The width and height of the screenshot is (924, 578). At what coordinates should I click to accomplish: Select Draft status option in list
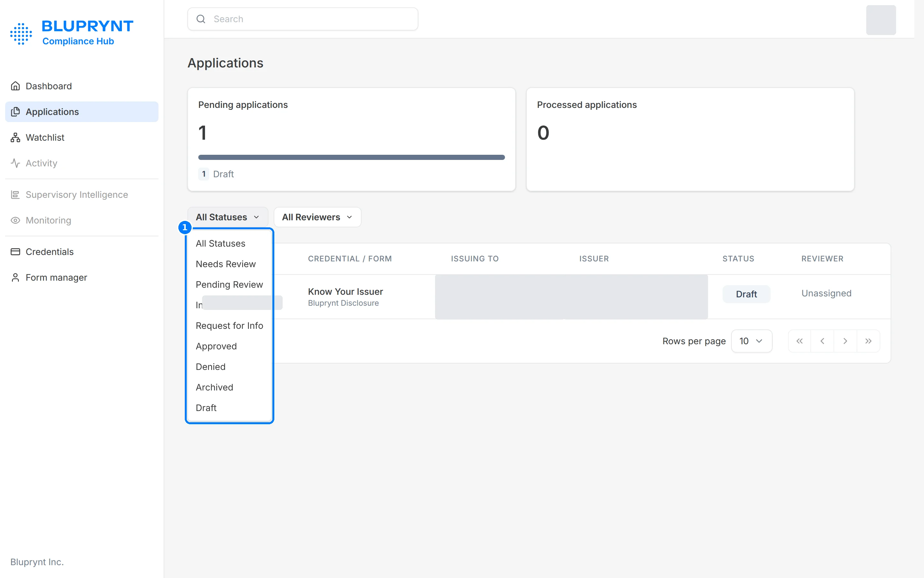[229, 408]
